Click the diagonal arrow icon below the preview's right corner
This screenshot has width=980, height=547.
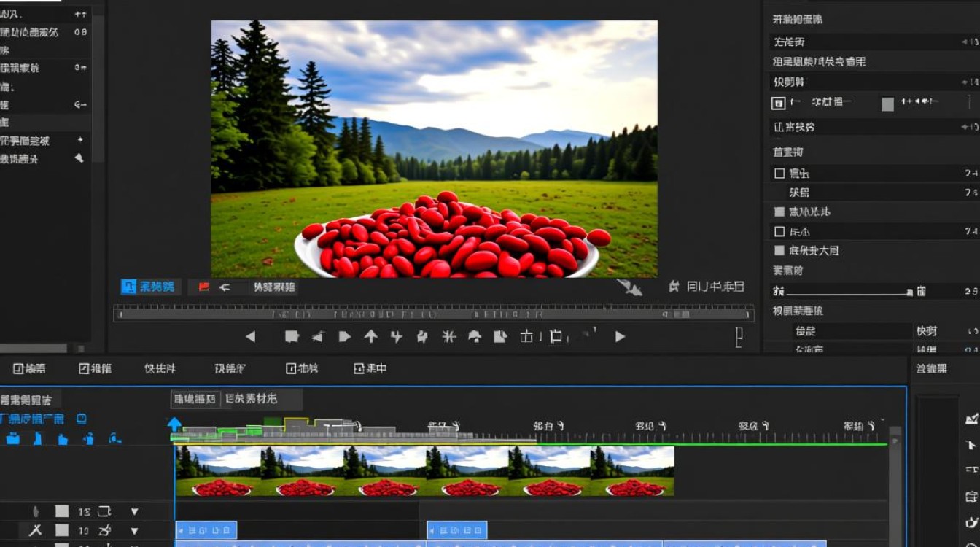[629, 287]
